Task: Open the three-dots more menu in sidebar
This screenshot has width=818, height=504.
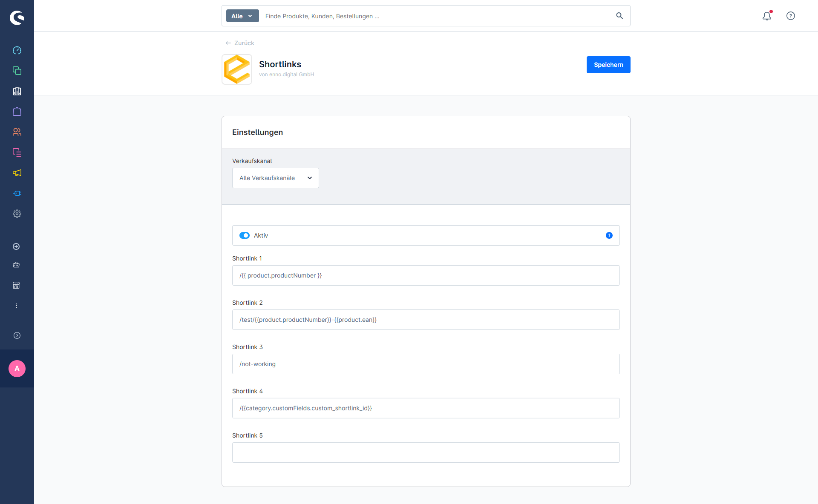Action: point(17,306)
